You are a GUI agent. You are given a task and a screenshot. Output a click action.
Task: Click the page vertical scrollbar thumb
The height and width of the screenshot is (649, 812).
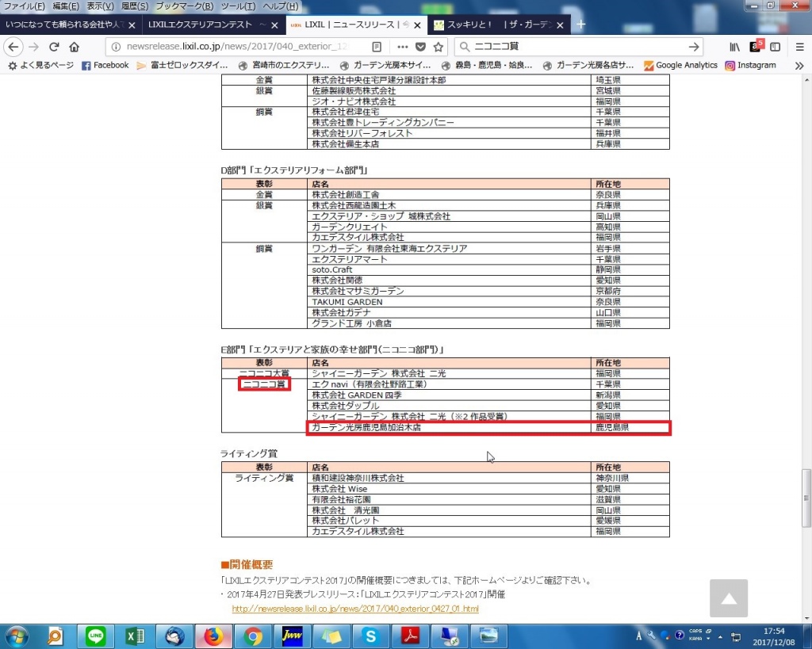tap(806, 498)
